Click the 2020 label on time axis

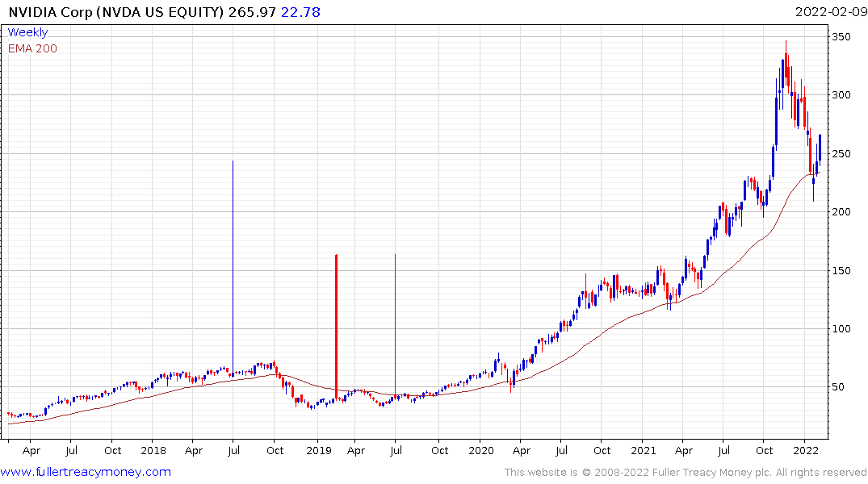481,450
